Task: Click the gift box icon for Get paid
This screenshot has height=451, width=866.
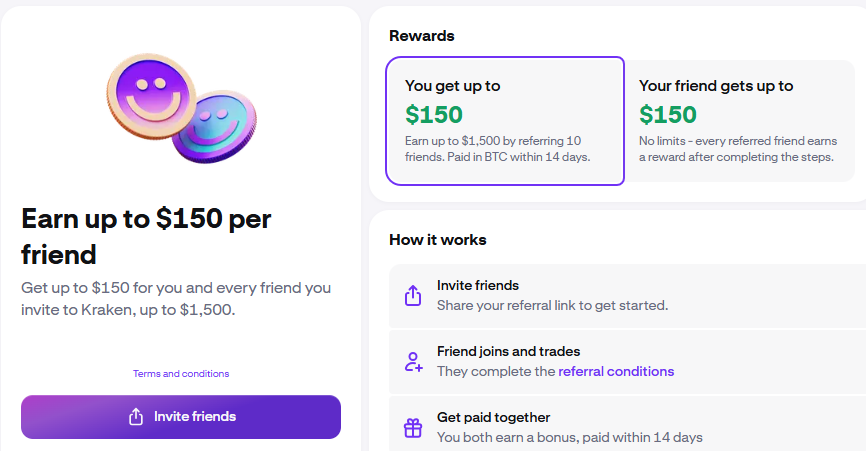Action: [x=413, y=428]
